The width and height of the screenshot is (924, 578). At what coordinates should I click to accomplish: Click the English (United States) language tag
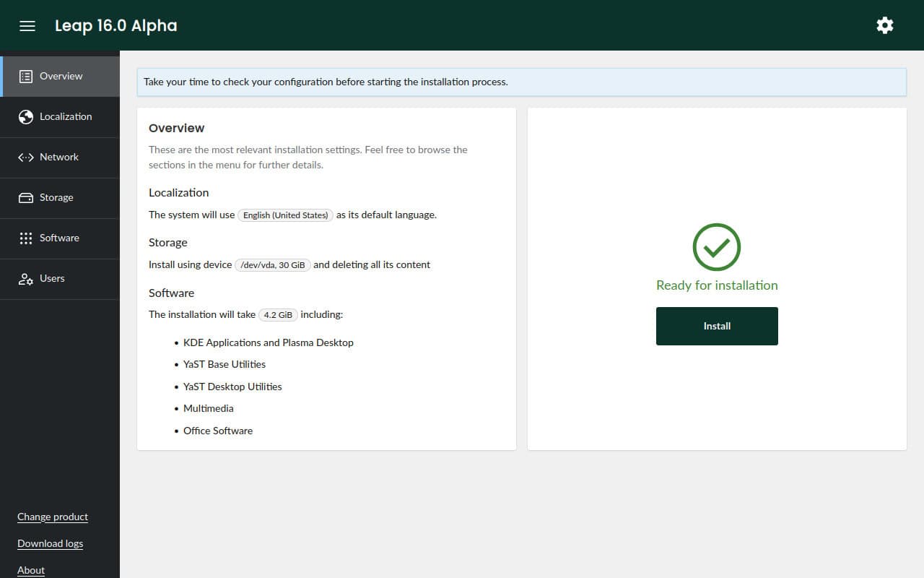285,215
